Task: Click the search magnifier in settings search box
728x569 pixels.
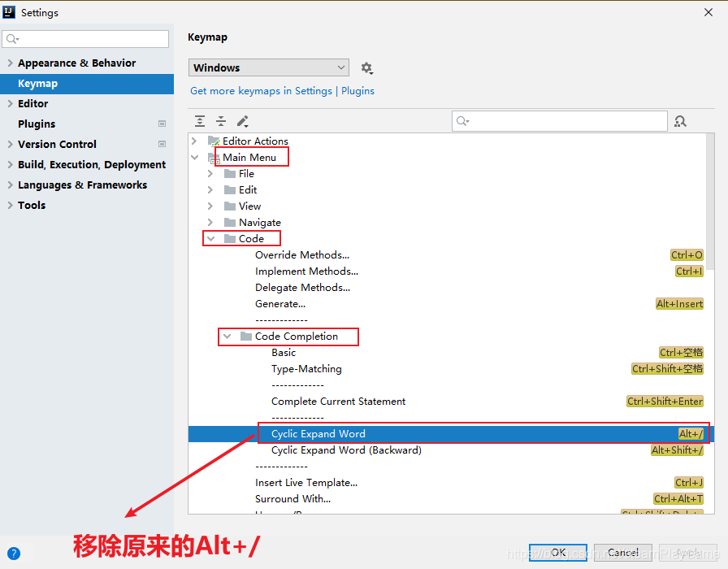Action: click(12, 39)
